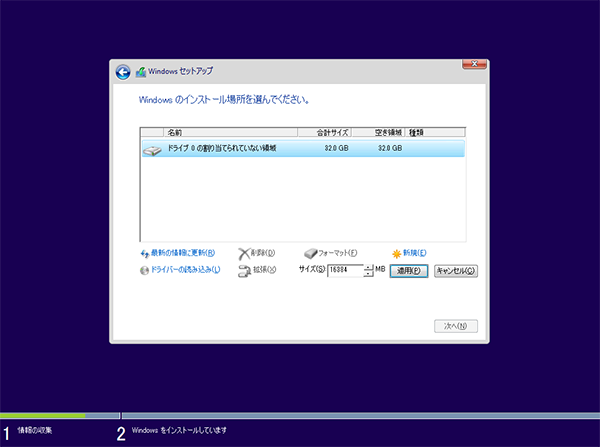Click step 2 Windows をインストールしています label
Screen dimensions: 600x447
179,430
